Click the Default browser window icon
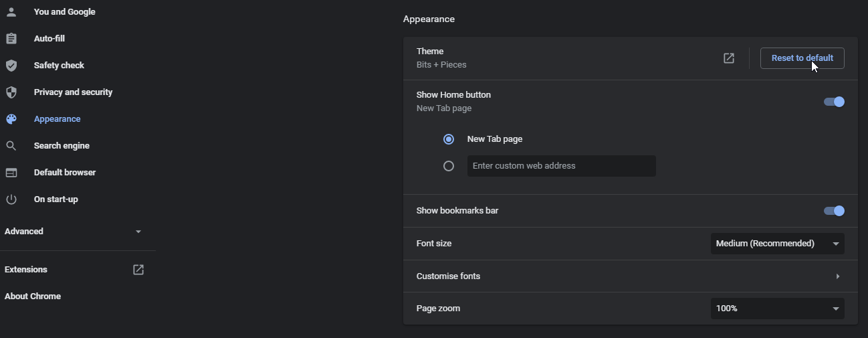This screenshot has width=868, height=338. [x=11, y=173]
